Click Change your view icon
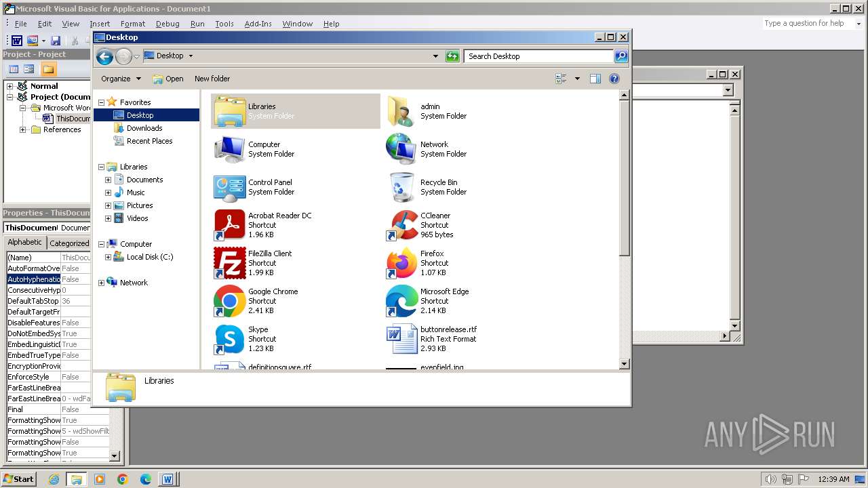The height and width of the screenshot is (488, 868). 561,79
